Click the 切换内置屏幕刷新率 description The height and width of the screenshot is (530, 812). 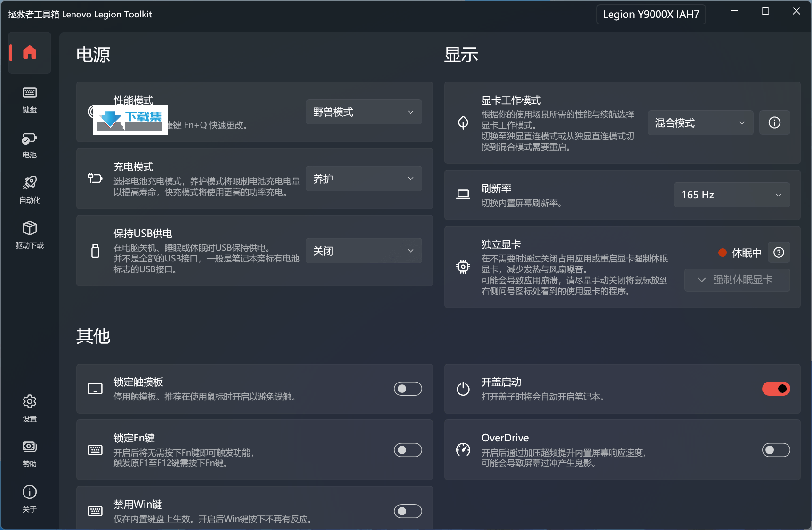[522, 203]
